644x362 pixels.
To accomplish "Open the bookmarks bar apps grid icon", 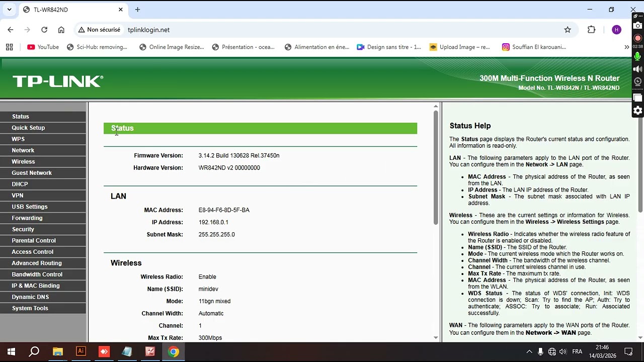I will tap(9, 47).
